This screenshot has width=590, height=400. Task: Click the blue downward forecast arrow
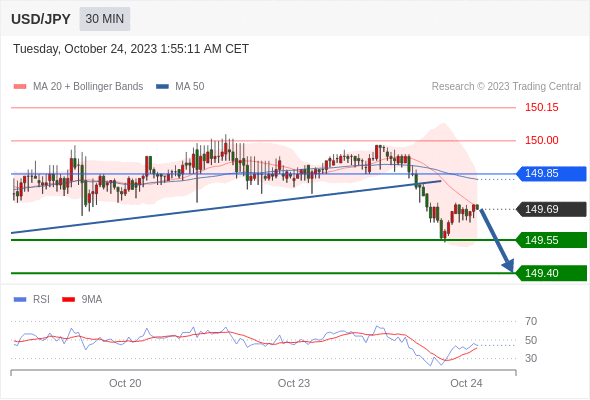pyautogui.click(x=497, y=240)
